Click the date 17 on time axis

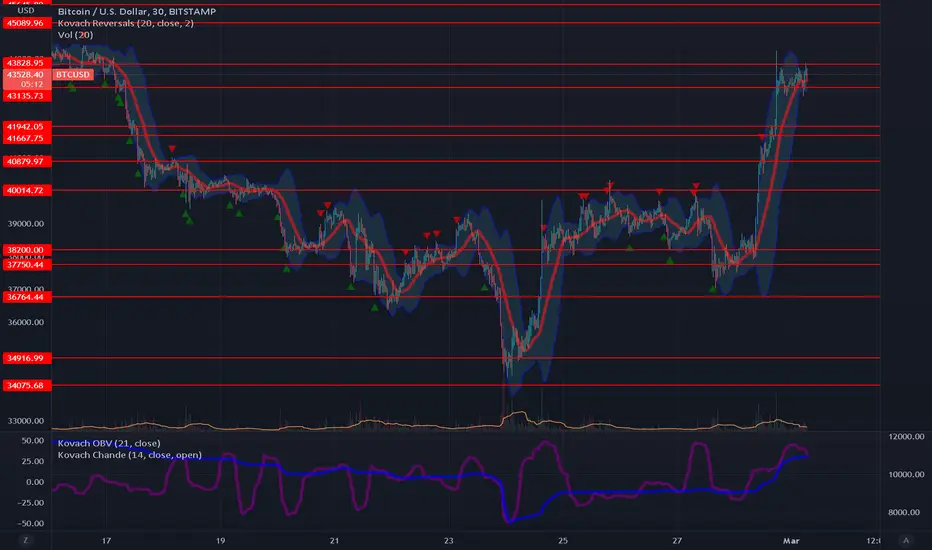click(x=106, y=540)
